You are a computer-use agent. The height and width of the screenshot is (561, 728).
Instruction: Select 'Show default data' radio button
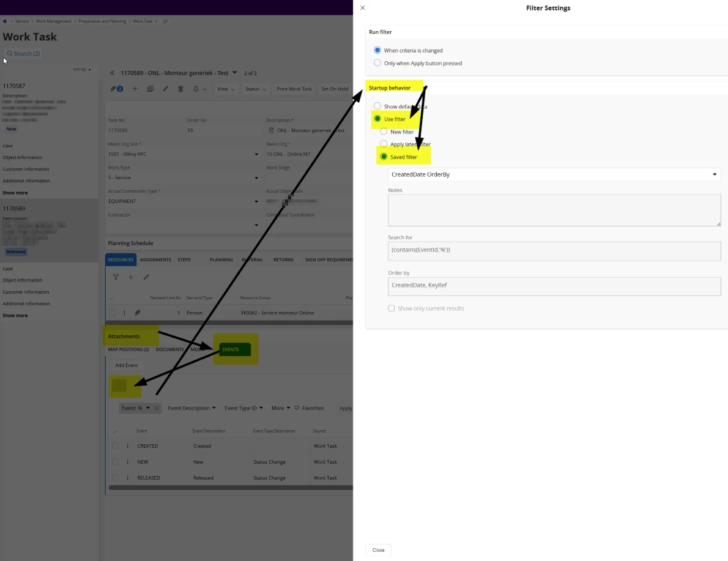(377, 106)
